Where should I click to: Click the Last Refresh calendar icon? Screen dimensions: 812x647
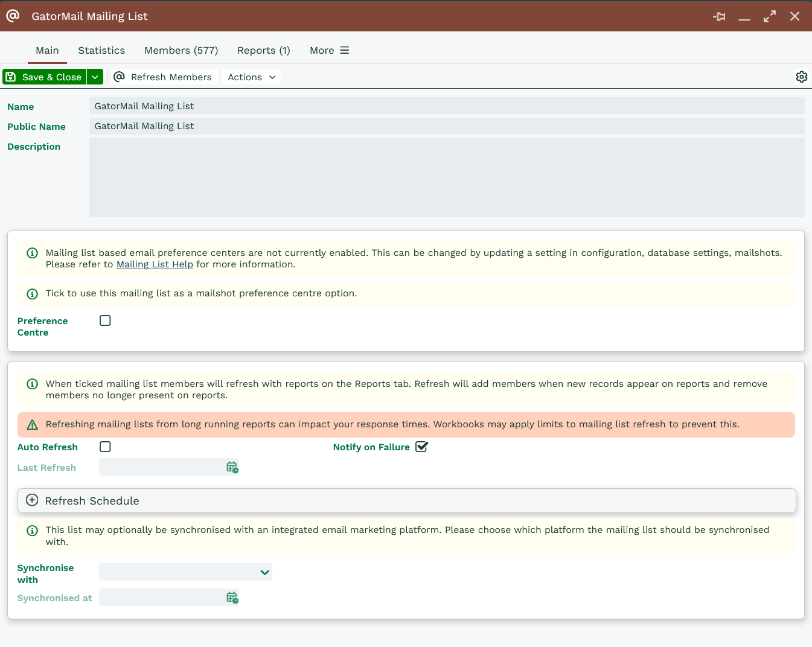[232, 467]
